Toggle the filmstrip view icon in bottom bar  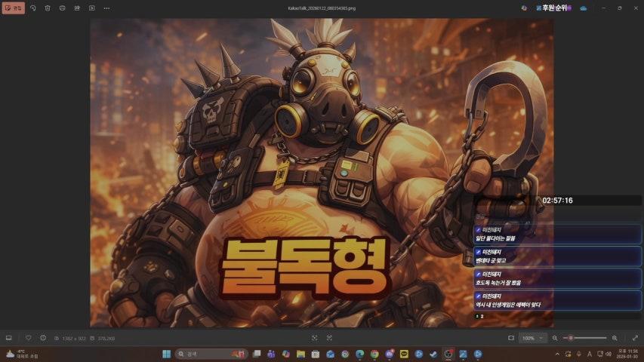8,338
